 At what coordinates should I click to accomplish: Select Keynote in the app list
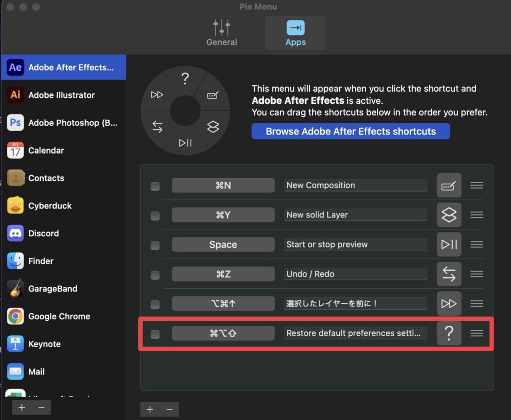[63, 344]
